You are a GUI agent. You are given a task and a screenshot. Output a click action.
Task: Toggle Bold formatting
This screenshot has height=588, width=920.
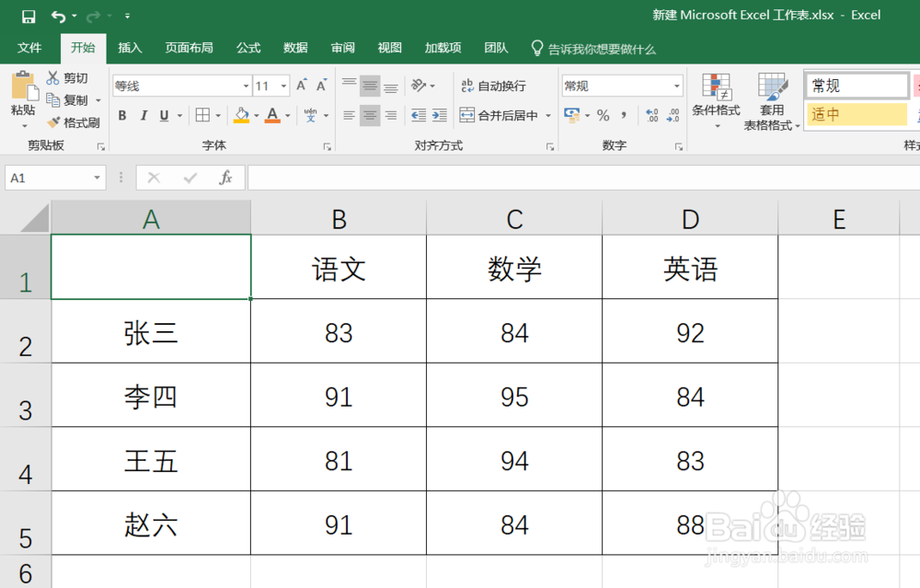coord(122,116)
